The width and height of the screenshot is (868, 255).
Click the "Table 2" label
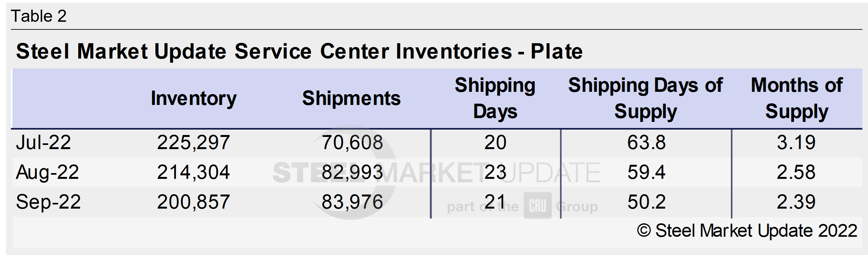[x=39, y=16]
